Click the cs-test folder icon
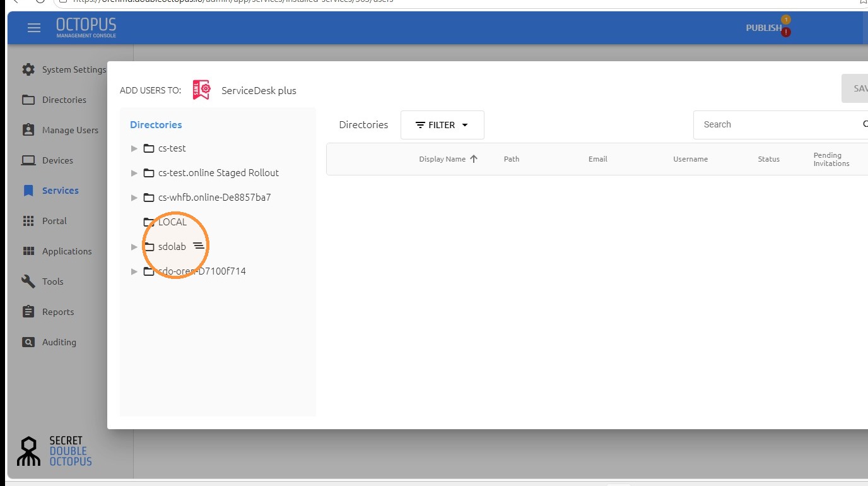Viewport: 868px width, 486px height. click(x=149, y=148)
